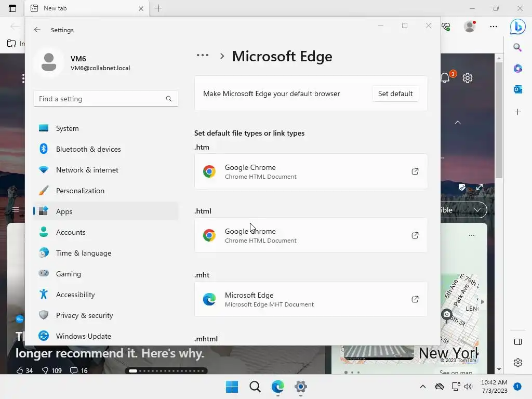Click like thumbs-up on news story
The height and width of the screenshot is (399, 532).
(20, 370)
